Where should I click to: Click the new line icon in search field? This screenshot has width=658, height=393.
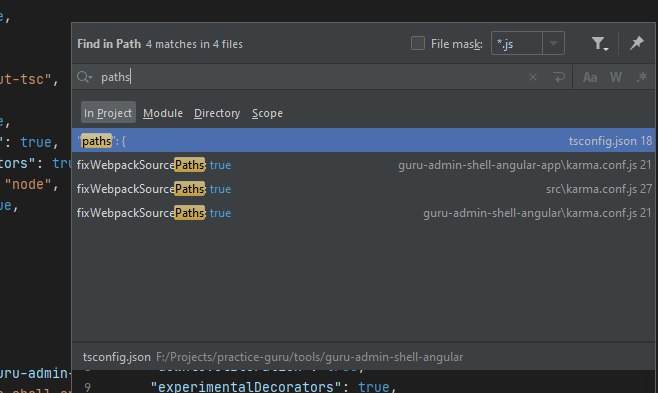(x=559, y=77)
